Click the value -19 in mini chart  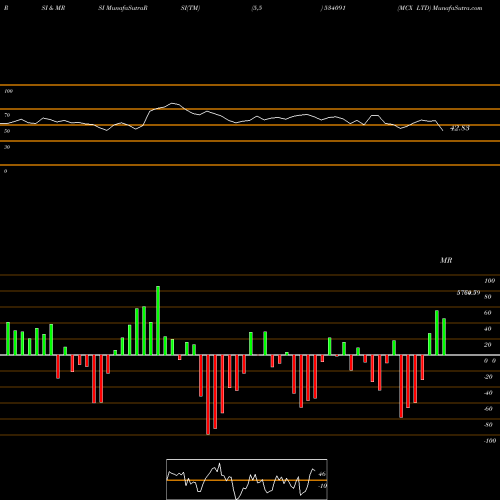(322, 486)
